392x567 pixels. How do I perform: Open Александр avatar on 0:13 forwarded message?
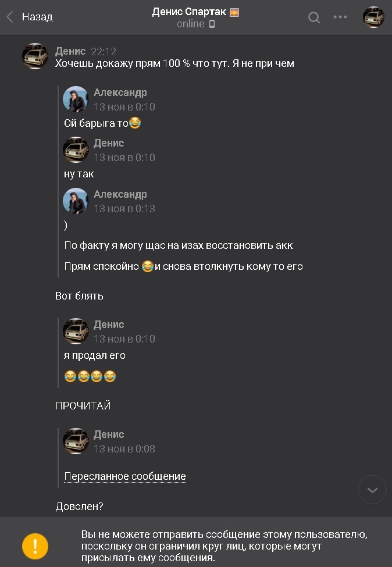[x=76, y=201]
